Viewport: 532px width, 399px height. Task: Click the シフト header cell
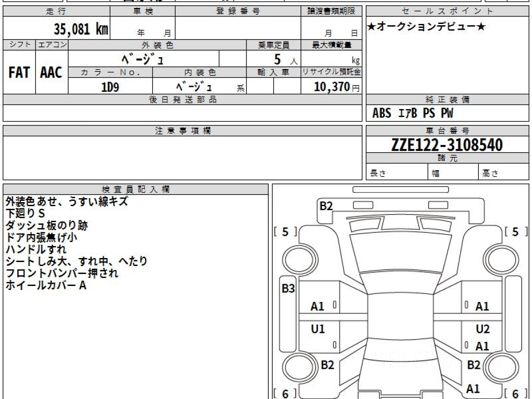tap(20, 45)
